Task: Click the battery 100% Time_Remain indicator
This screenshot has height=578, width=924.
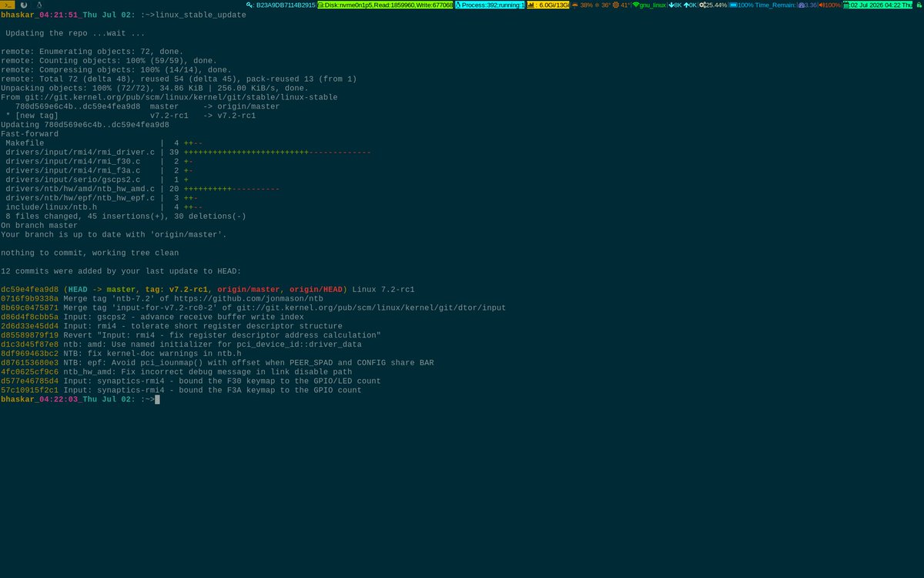Action: pos(762,5)
